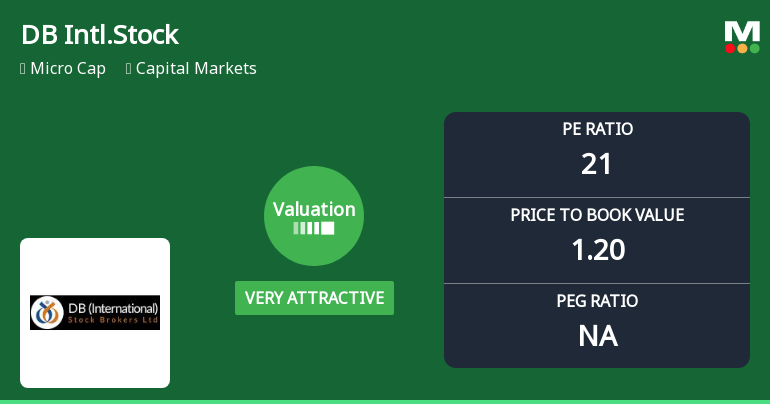Screen dimensions: 770x404
Task: Click the PE RATIO heading
Action: [597, 129]
